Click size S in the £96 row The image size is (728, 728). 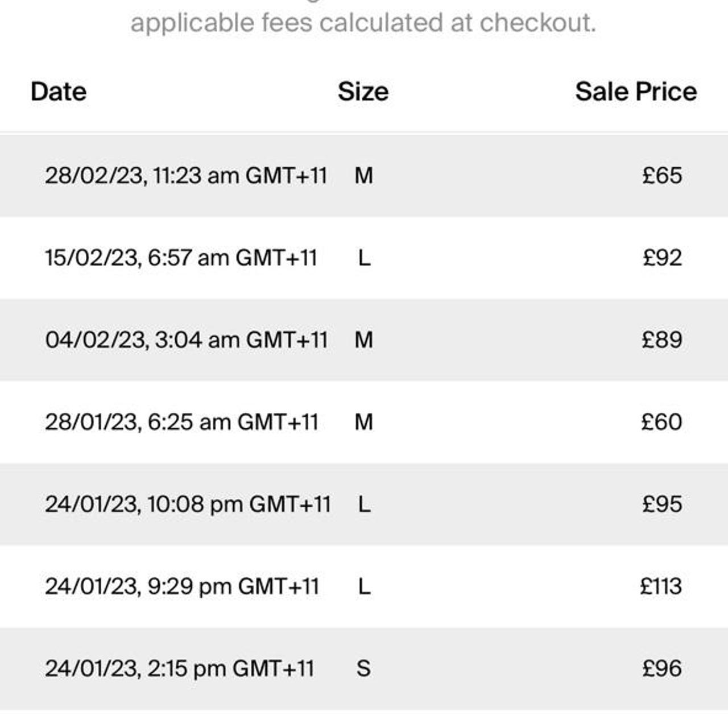[364, 668]
